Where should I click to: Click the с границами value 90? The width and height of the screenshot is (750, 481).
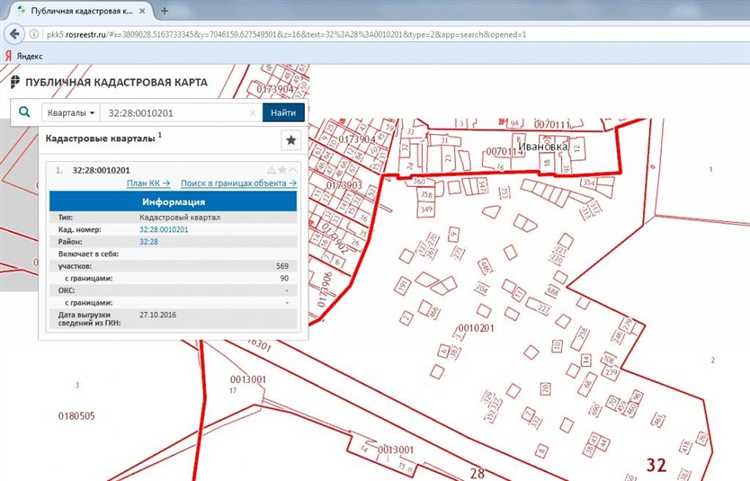[284, 278]
